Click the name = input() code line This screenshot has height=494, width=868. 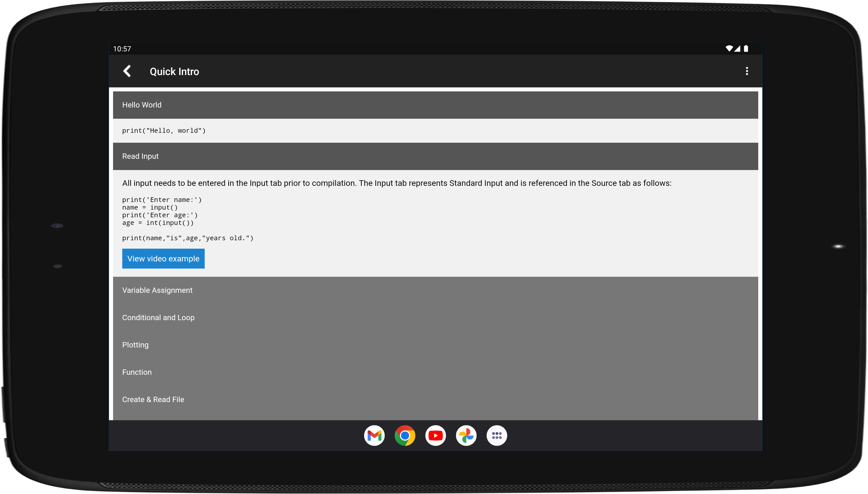tap(150, 207)
